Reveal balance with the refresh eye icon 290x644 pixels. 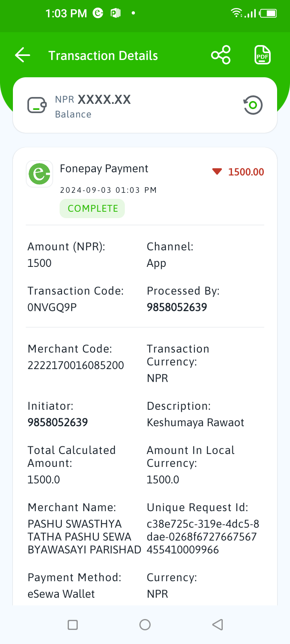[x=253, y=105]
